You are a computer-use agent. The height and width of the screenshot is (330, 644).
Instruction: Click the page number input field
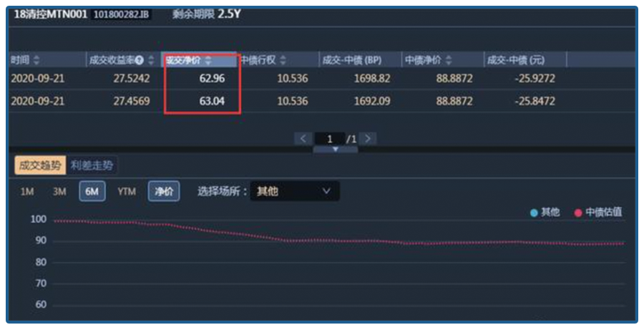330,139
